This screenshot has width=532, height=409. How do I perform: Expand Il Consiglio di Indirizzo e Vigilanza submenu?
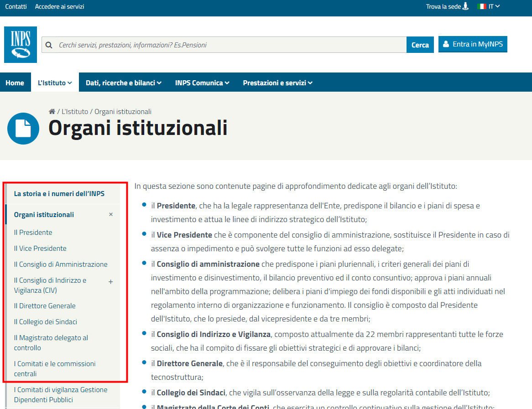click(x=110, y=282)
